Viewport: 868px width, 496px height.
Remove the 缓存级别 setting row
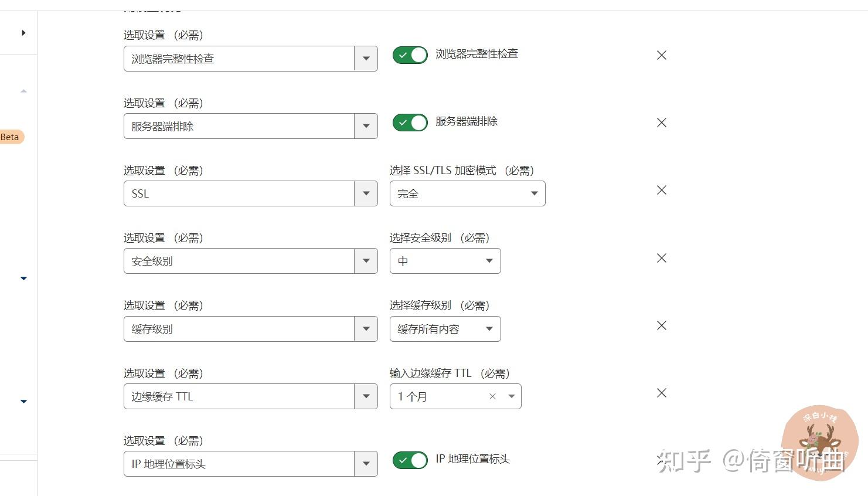662,325
